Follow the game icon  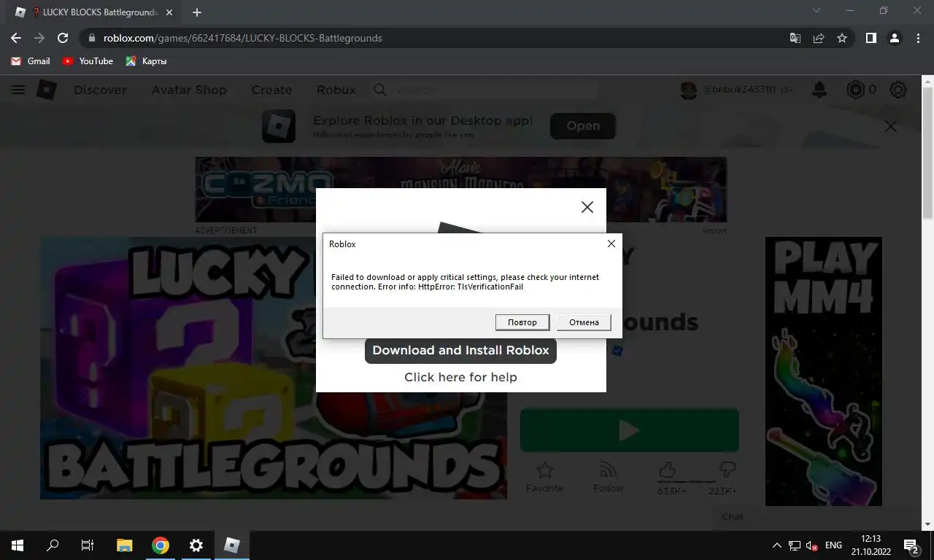[608, 477]
